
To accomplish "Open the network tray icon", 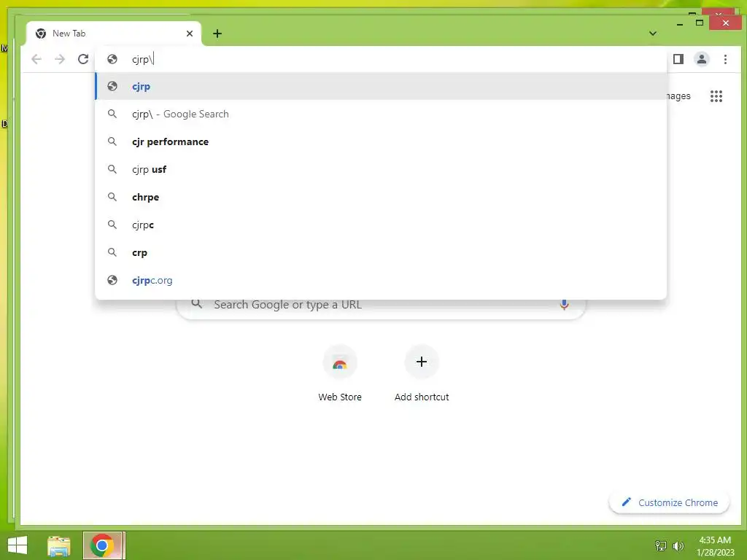I will tap(661, 545).
